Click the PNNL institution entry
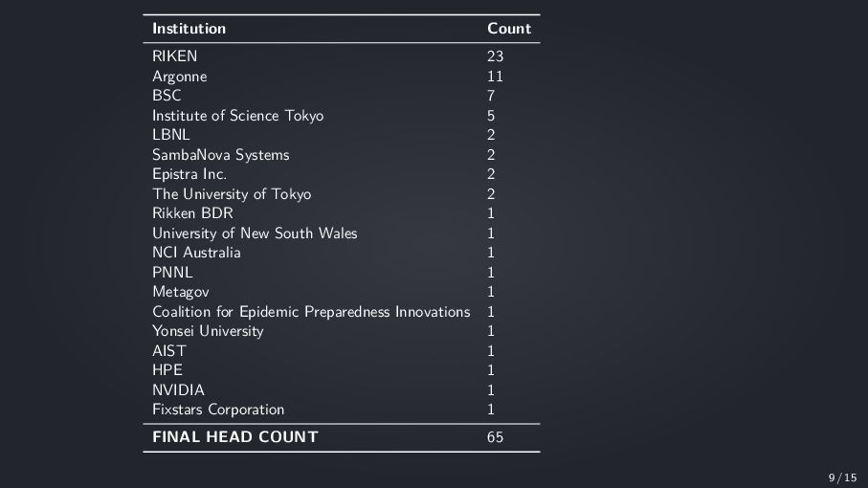The width and height of the screenshot is (868, 488). (172, 272)
